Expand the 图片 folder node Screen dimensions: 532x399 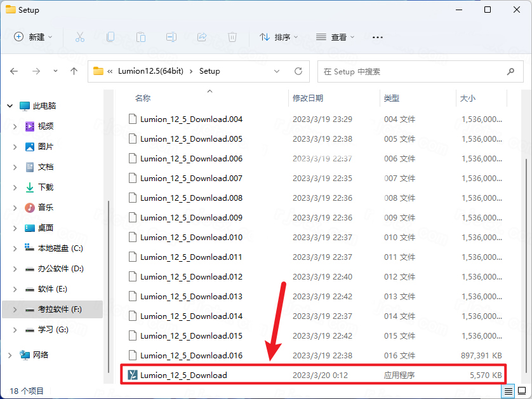click(x=15, y=147)
